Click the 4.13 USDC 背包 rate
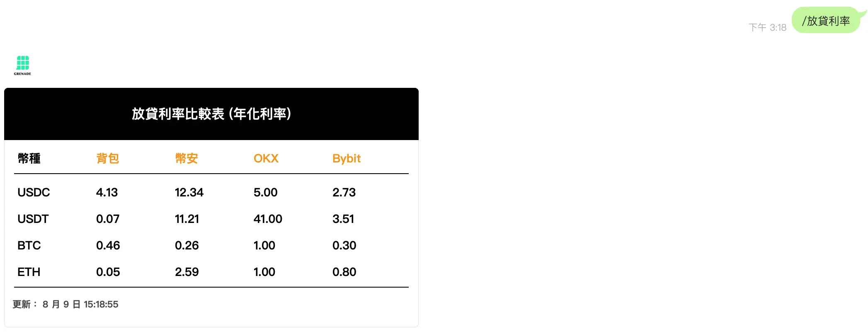This screenshot has width=868, height=334. (107, 192)
